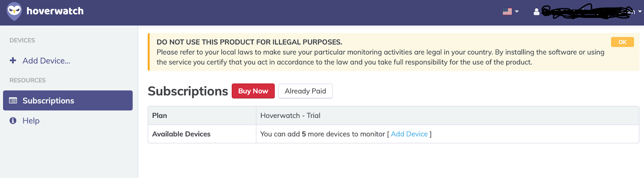This screenshot has height=178, width=644.
Task: Click the Available Devices row label
Action: coord(181,134)
